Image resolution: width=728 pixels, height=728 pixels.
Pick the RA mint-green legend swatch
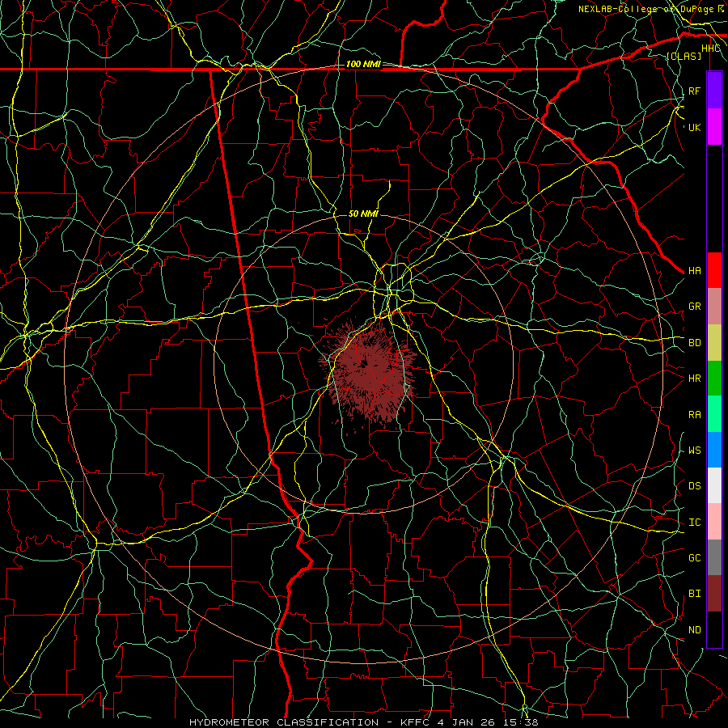pos(714,414)
